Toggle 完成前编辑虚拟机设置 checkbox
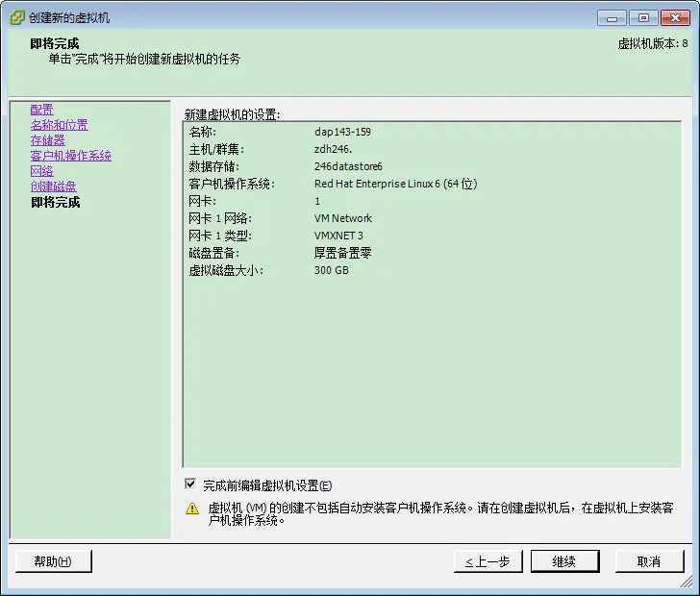Image resolution: width=700 pixels, height=596 pixels. [x=190, y=484]
